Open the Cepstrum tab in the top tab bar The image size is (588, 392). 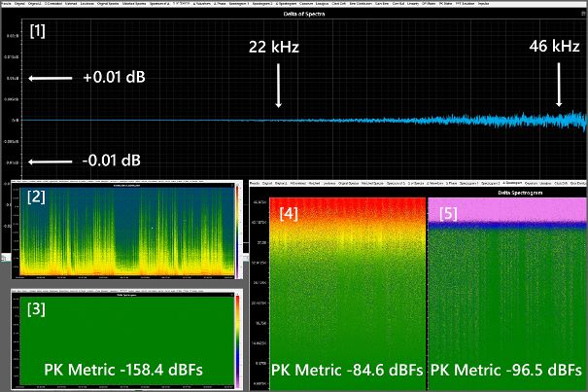(x=308, y=3)
